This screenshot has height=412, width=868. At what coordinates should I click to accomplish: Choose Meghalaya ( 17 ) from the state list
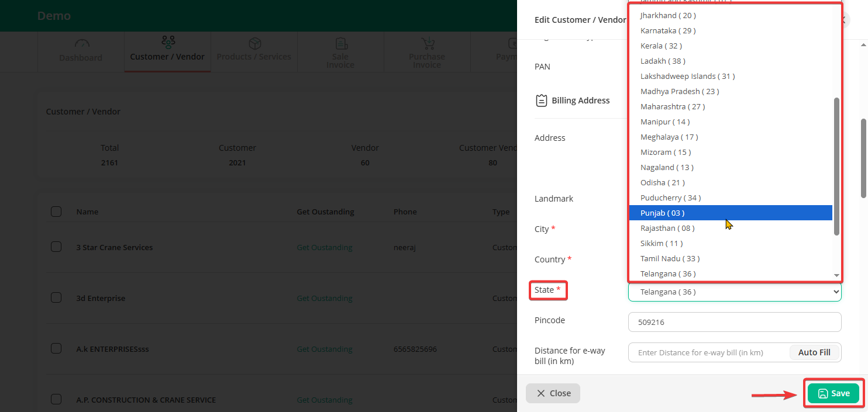coord(731,137)
